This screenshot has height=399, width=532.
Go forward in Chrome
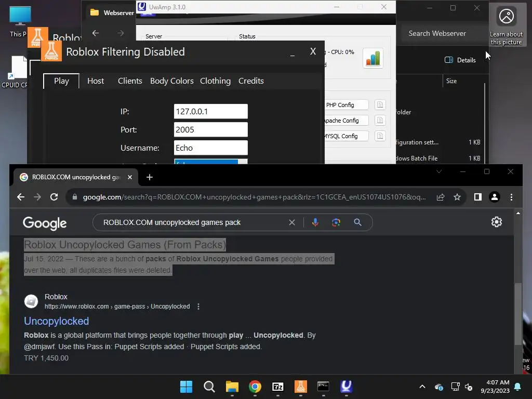pyautogui.click(x=37, y=197)
